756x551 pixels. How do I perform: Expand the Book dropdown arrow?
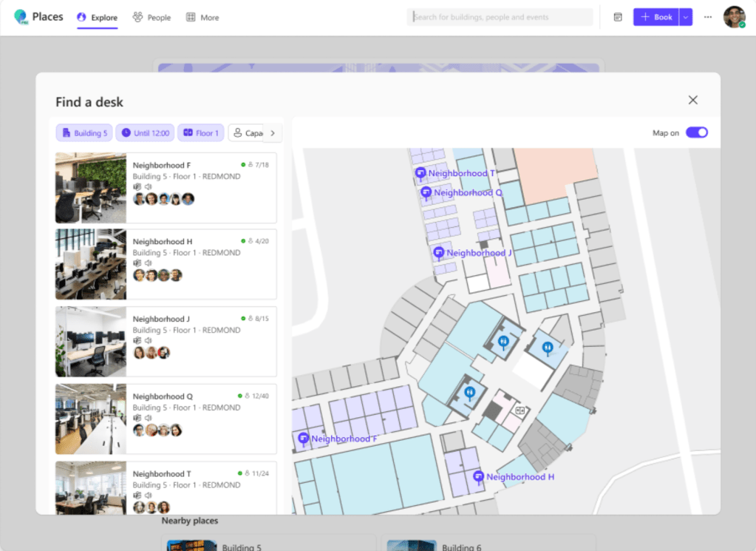686,17
